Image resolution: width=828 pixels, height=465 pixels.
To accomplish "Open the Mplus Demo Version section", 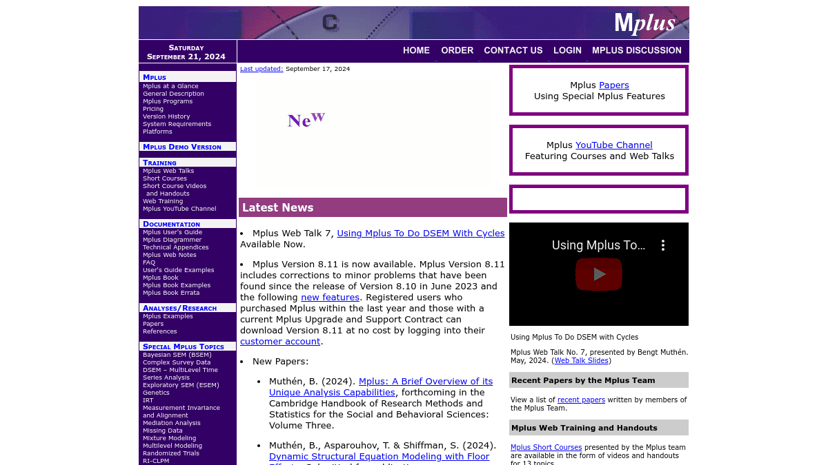I will 182,147.
